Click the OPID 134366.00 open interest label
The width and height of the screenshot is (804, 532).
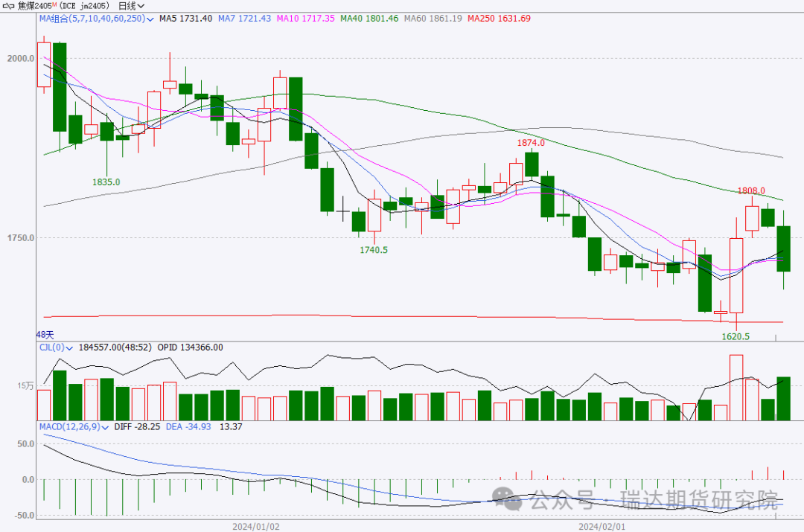(188, 347)
